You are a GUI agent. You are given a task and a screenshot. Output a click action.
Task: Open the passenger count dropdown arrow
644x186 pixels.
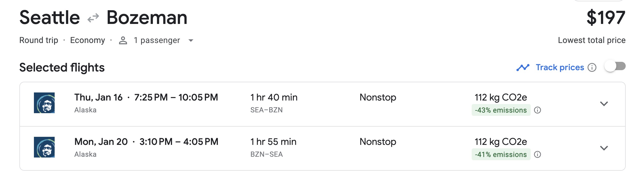point(191,41)
